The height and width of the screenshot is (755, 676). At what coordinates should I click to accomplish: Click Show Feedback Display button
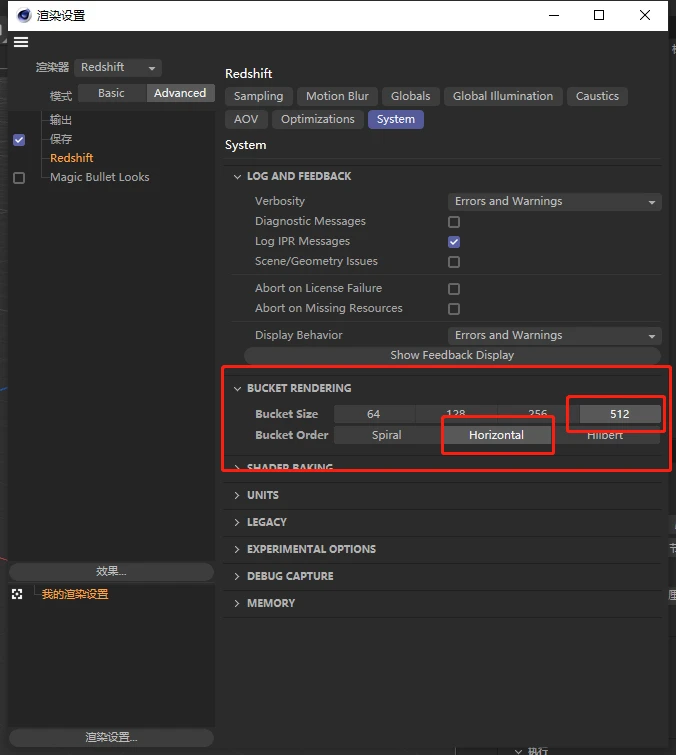(x=452, y=356)
